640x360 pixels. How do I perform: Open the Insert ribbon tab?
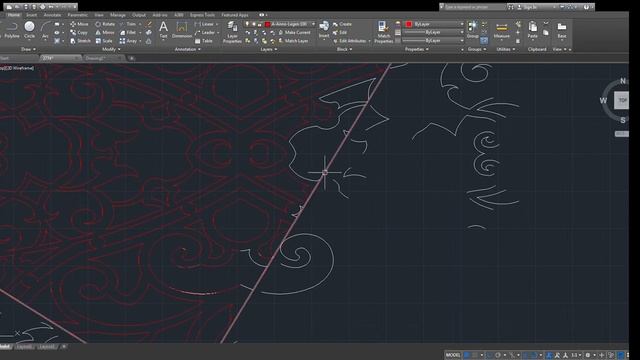pos(31,15)
